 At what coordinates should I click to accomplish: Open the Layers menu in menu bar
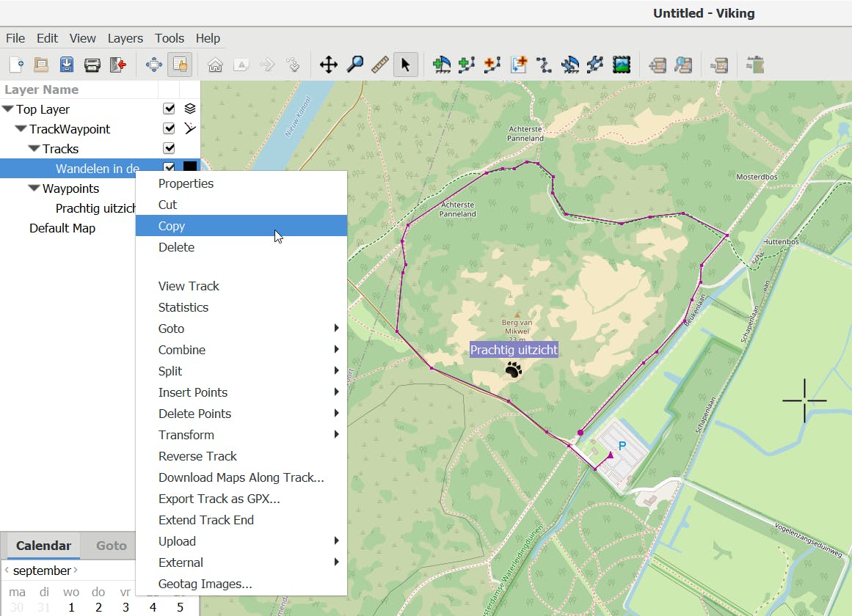point(125,38)
